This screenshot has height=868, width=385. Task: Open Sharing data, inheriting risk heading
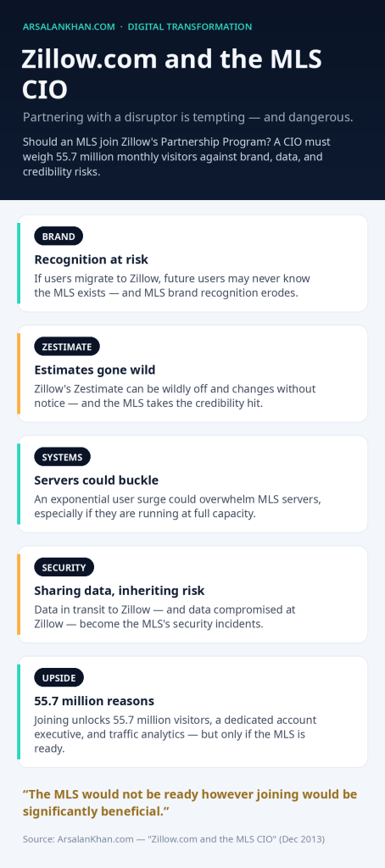(x=120, y=591)
